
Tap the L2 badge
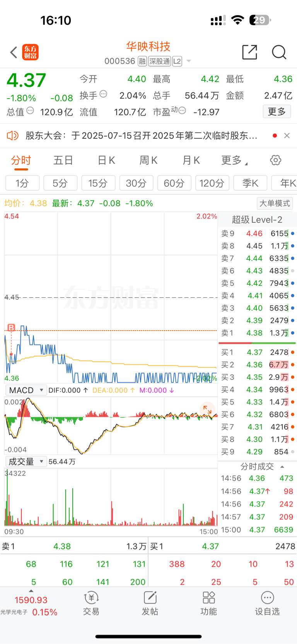coord(177,61)
